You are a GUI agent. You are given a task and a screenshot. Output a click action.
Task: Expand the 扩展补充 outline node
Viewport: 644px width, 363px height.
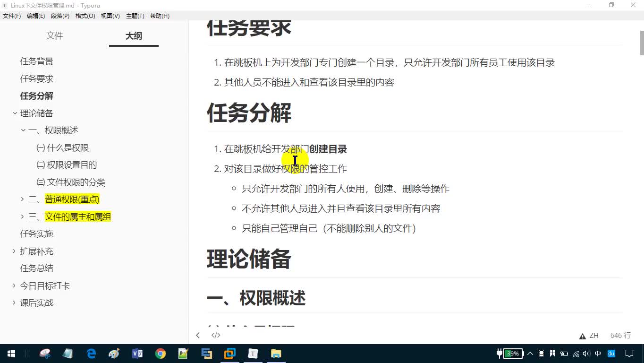[14, 251]
